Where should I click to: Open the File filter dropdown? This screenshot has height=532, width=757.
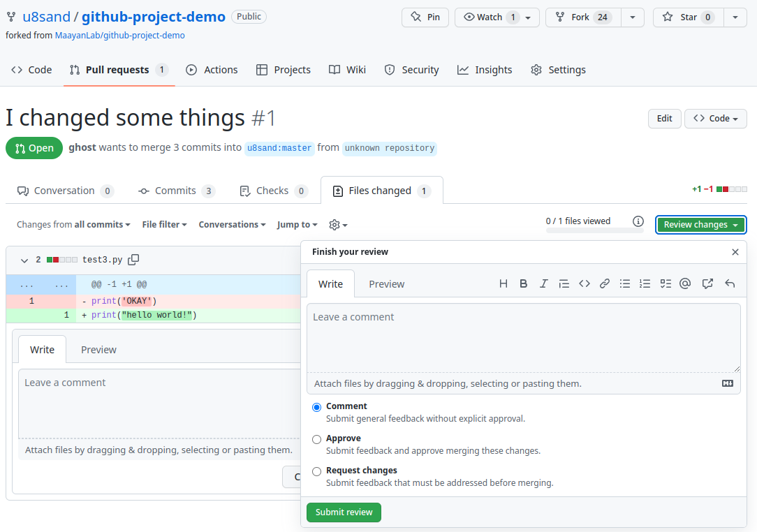pyautogui.click(x=164, y=225)
